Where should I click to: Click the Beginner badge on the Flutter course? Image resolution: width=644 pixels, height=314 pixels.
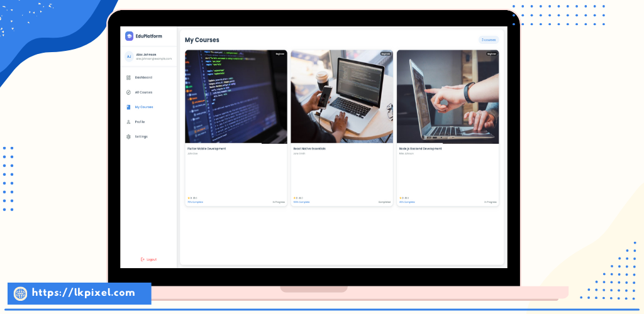click(280, 54)
